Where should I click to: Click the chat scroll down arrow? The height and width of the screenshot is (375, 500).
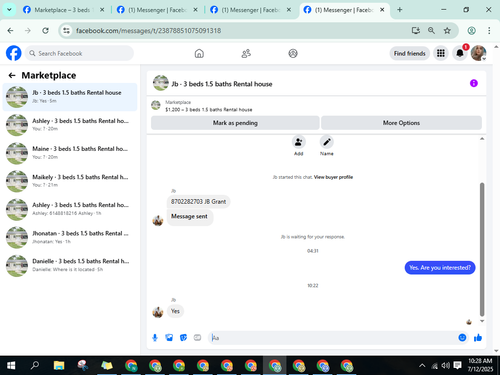482,321
